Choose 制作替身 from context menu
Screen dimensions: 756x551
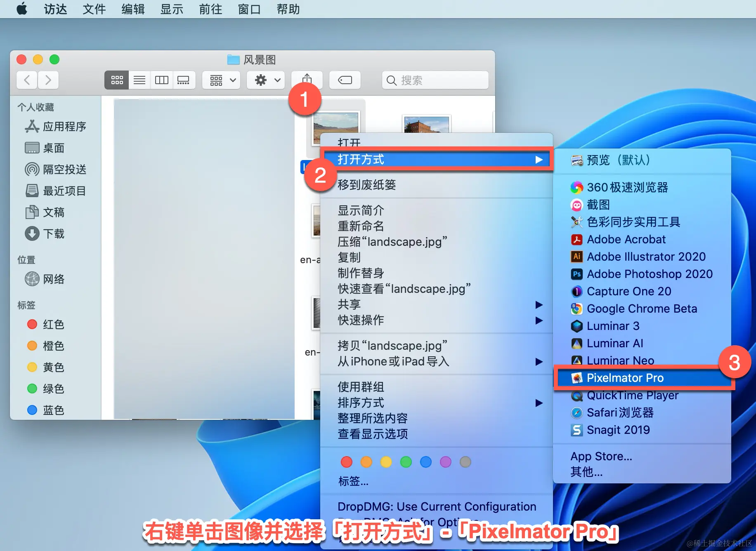click(437, 273)
